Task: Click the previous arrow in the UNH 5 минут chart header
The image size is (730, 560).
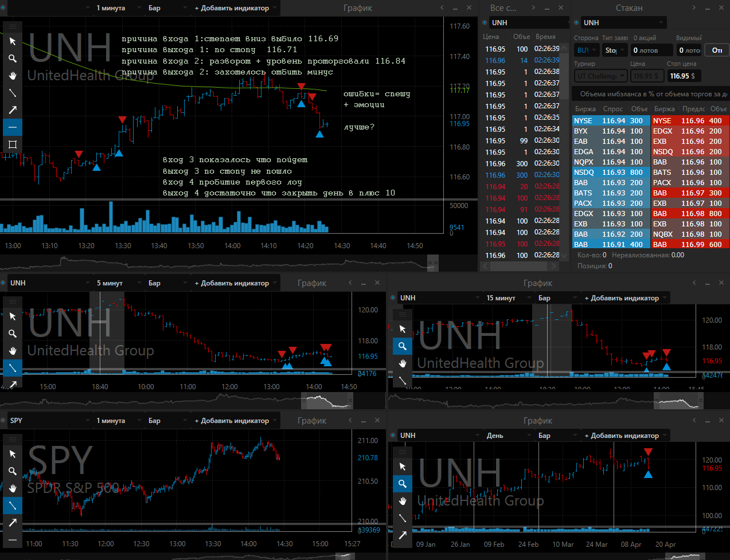Action: (350, 283)
